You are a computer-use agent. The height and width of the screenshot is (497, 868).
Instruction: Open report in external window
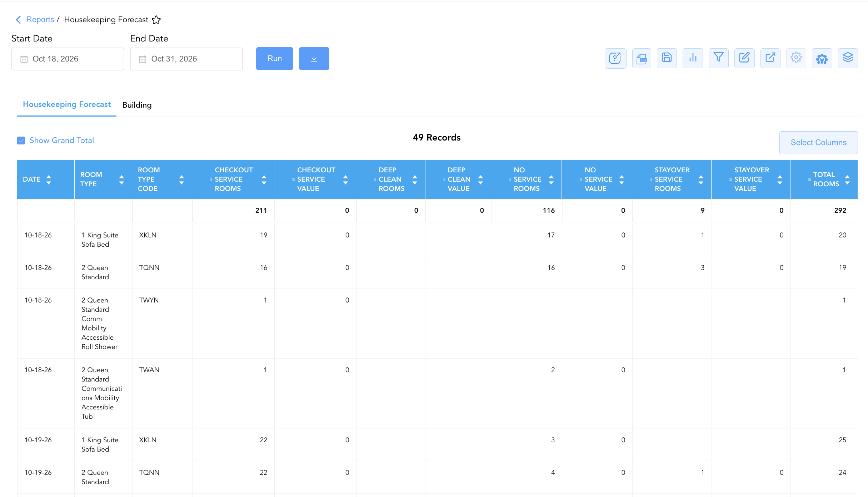pyautogui.click(x=770, y=58)
